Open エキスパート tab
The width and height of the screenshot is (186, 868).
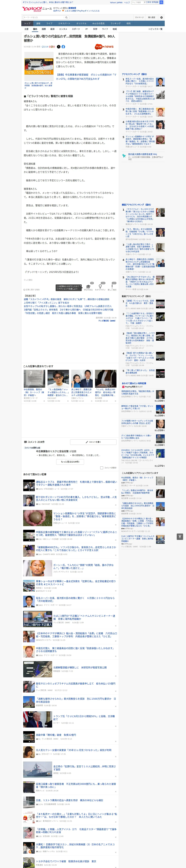[64, 24]
